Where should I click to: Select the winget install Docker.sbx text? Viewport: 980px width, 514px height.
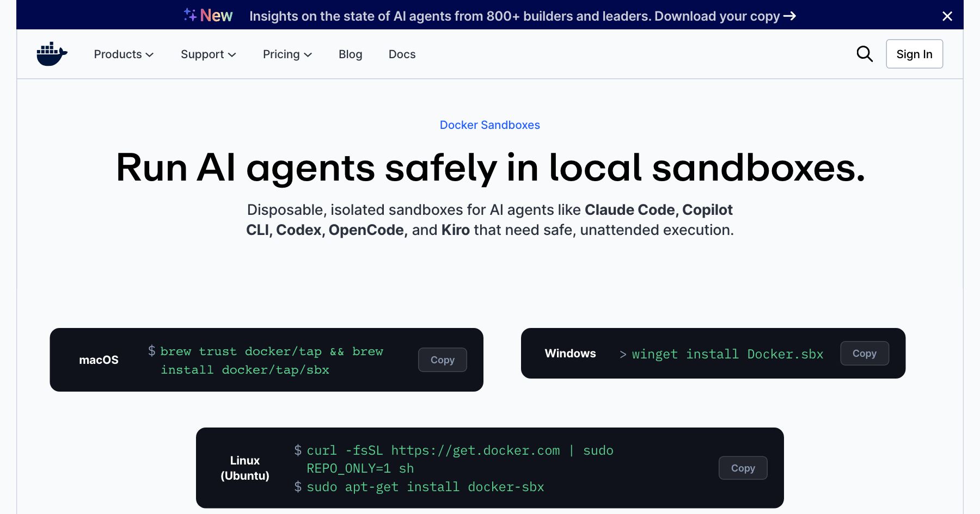[x=727, y=354]
